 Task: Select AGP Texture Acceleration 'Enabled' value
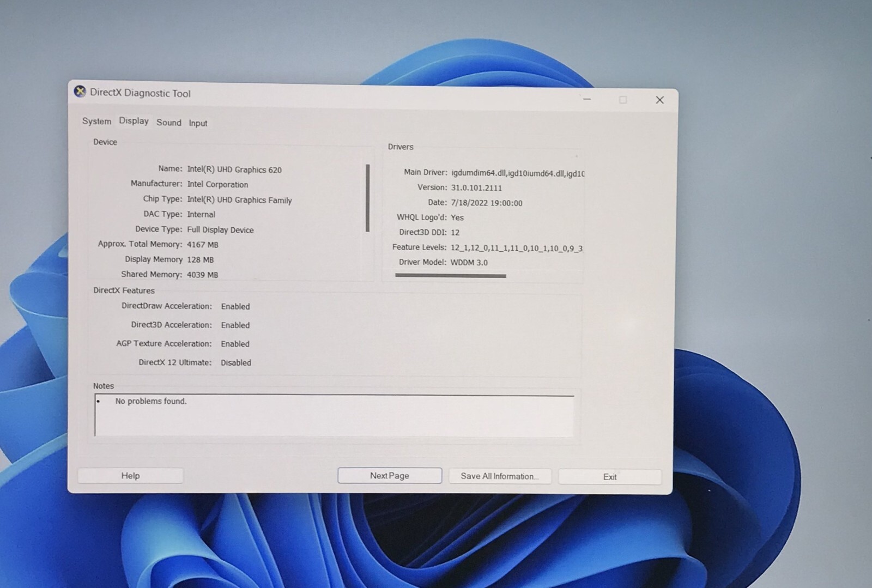235,344
